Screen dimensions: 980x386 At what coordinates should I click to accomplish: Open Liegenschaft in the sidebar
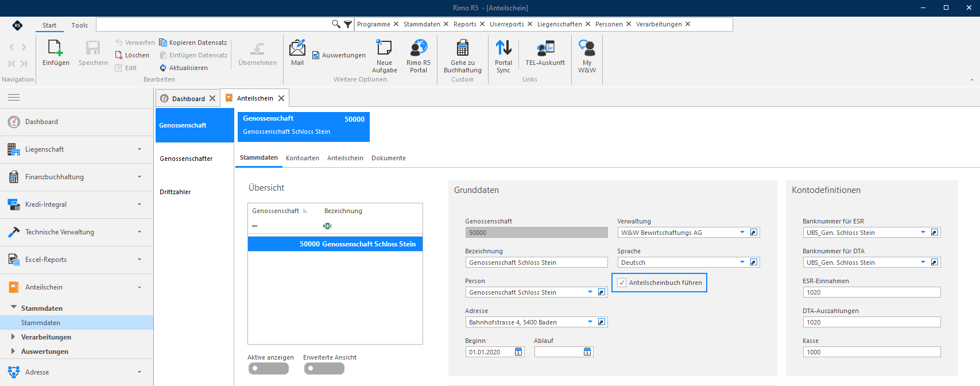coord(76,149)
